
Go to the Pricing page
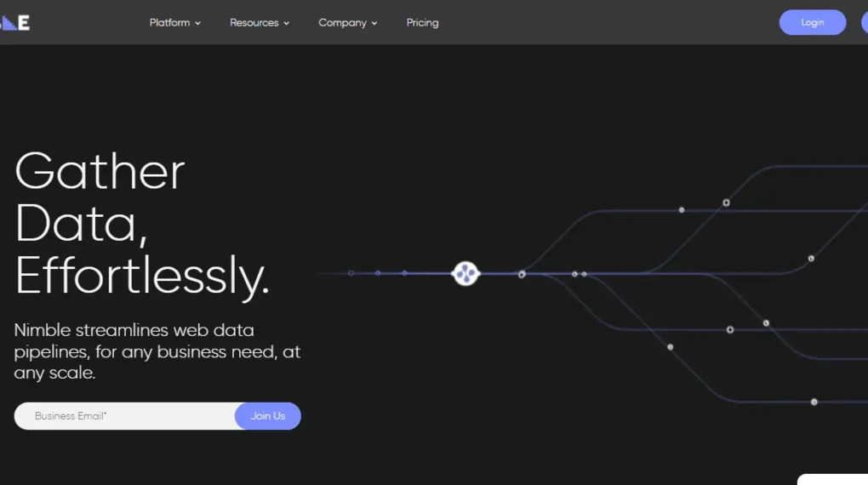[x=422, y=23]
